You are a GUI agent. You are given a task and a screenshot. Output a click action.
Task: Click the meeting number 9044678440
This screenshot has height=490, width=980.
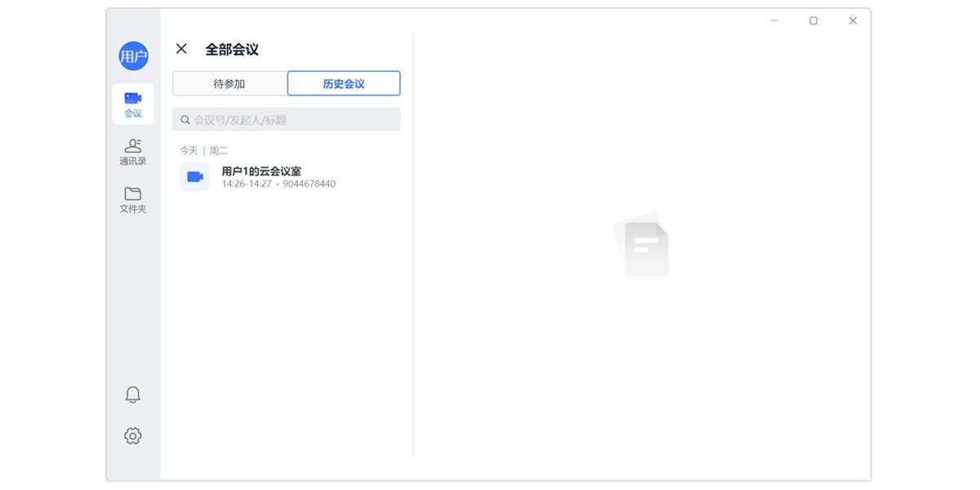(x=309, y=183)
